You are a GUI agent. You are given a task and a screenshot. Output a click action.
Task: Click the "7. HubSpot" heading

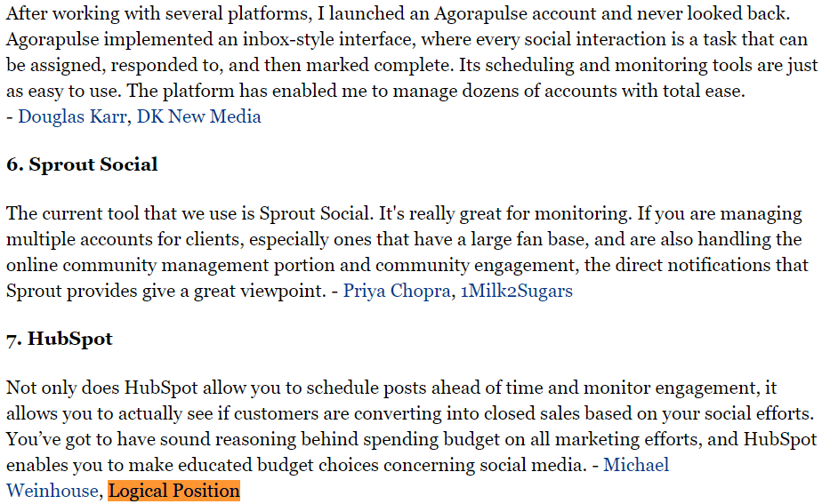(x=60, y=339)
